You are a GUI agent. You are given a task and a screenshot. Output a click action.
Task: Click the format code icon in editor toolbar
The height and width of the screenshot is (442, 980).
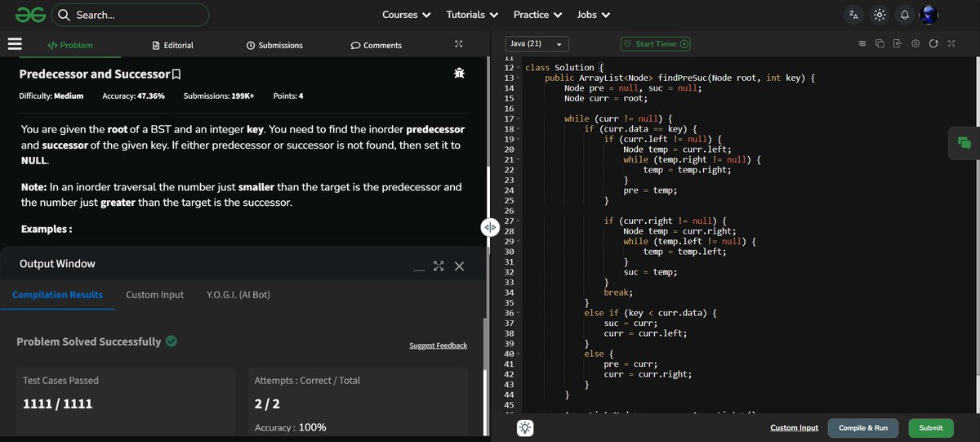coord(862,43)
